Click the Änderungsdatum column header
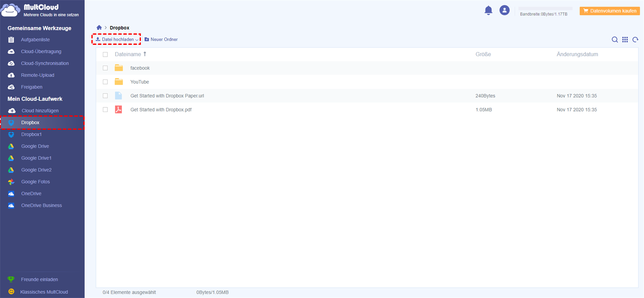The image size is (644, 298). pyautogui.click(x=578, y=55)
